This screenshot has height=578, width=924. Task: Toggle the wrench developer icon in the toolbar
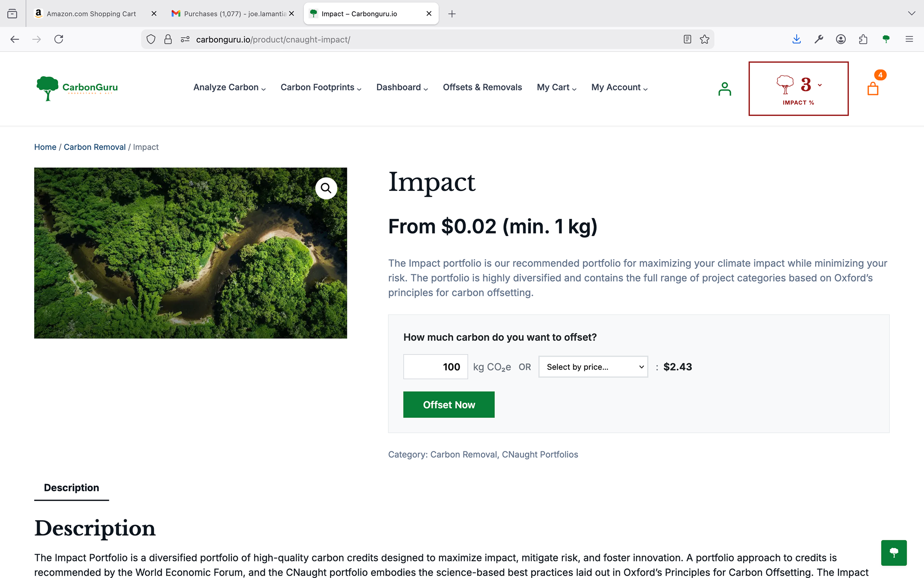pyautogui.click(x=819, y=39)
